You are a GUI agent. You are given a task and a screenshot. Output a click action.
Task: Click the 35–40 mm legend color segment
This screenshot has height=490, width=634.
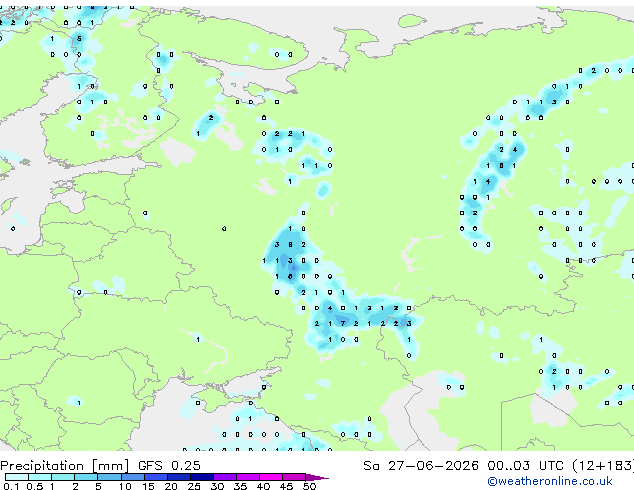click(x=247, y=477)
